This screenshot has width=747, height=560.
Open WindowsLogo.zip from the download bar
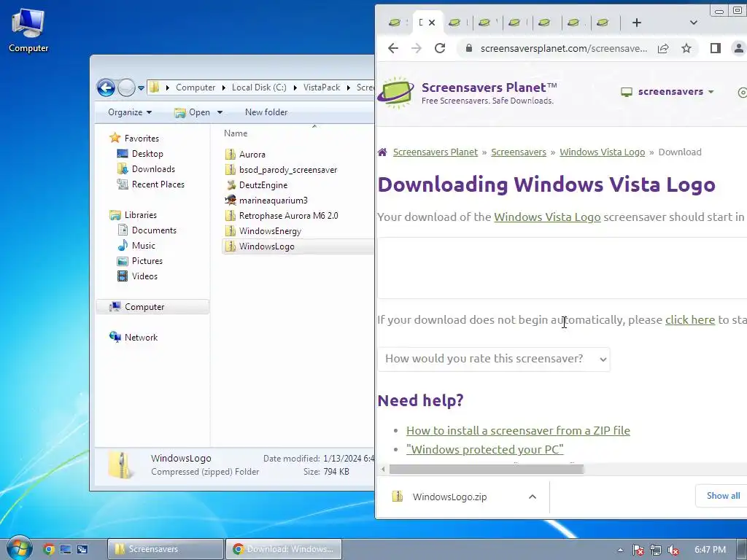point(449,497)
